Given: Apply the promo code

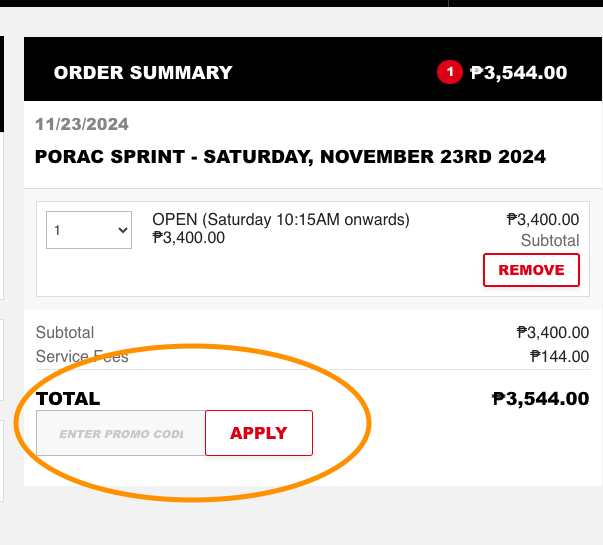Looking at the screenshot, I should [259, 433].
